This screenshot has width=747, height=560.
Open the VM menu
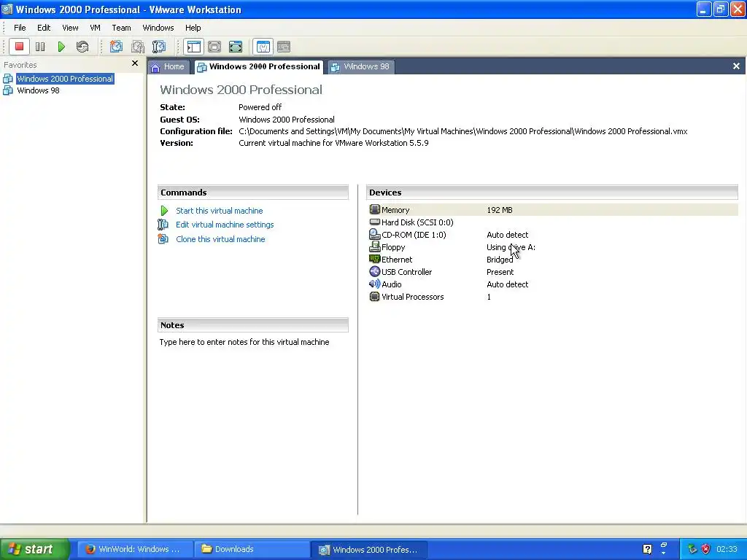point(95,28)
